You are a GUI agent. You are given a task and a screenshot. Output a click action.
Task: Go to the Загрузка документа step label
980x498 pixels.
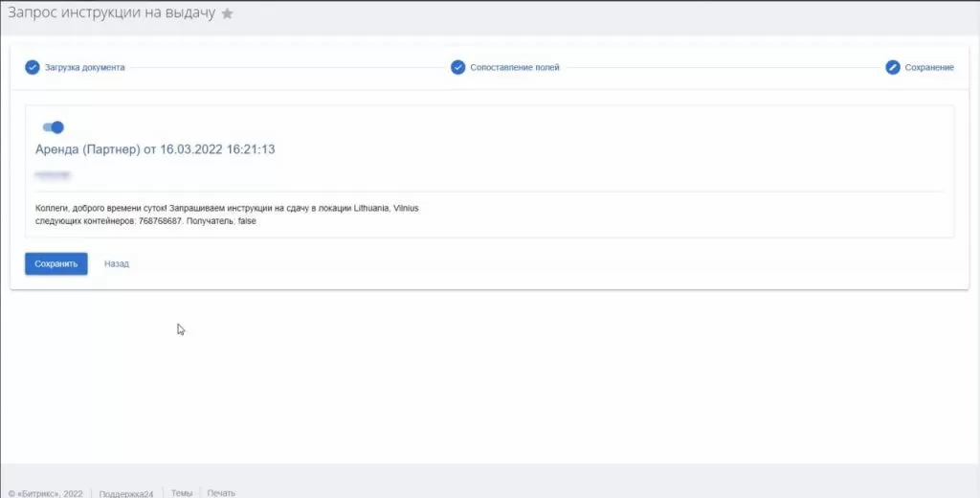(x=84, y=68)
